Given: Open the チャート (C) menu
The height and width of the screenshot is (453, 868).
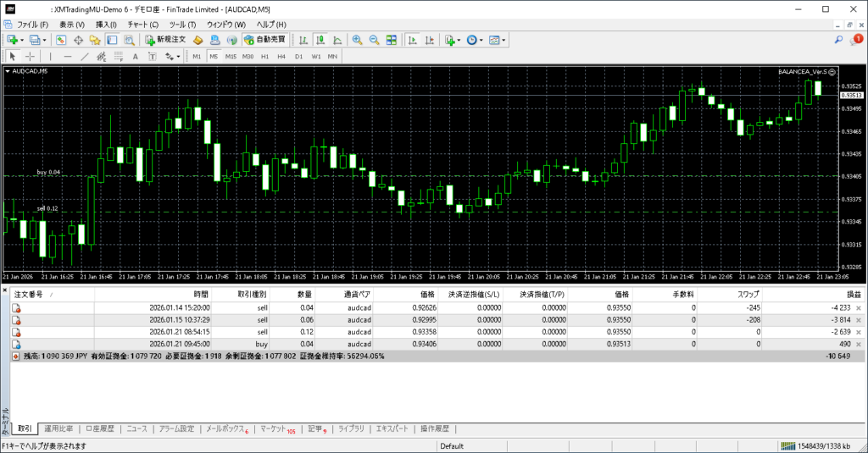Looking at the screenshot, I should click(x=142, y=25).
